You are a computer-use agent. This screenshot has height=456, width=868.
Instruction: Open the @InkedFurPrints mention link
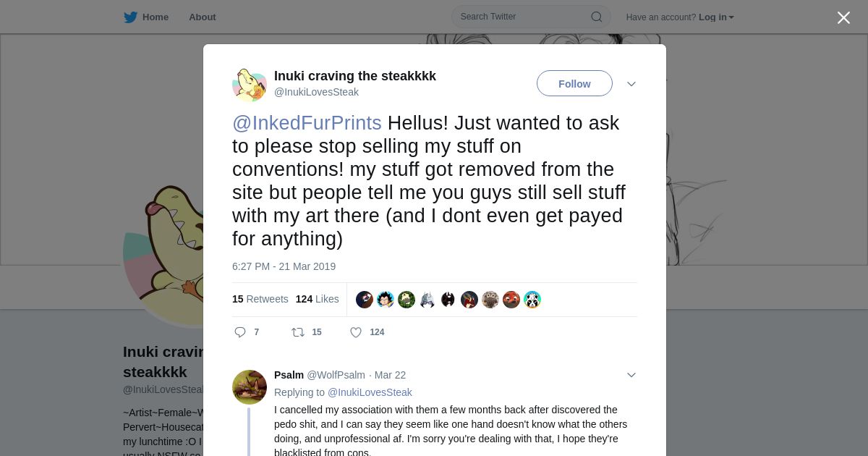[307, 123]
